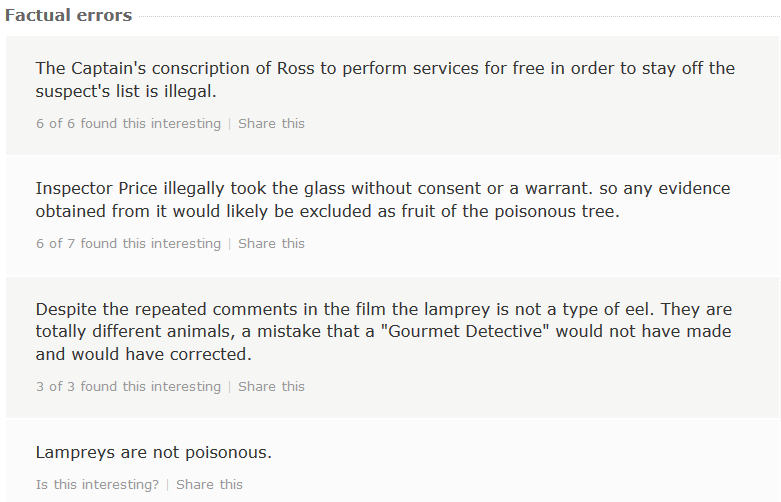The height and width of the screenshot is (502, 781).
Task: Click the quoted "Gourmet Detective" phrase
Action: pos(465,331)
